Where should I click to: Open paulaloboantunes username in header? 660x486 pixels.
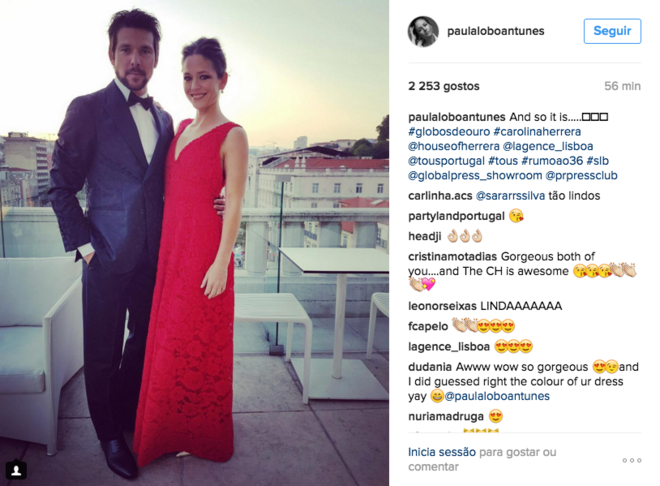point(495,31)
